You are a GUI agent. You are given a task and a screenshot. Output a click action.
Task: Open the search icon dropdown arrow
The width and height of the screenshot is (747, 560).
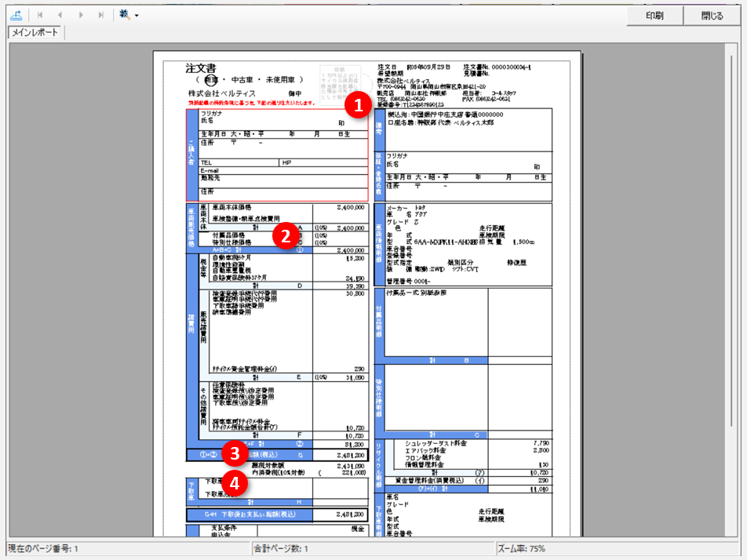137,16
